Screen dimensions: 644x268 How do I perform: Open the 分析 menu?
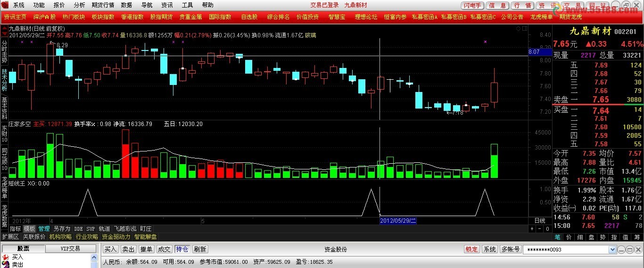[80, 5]
